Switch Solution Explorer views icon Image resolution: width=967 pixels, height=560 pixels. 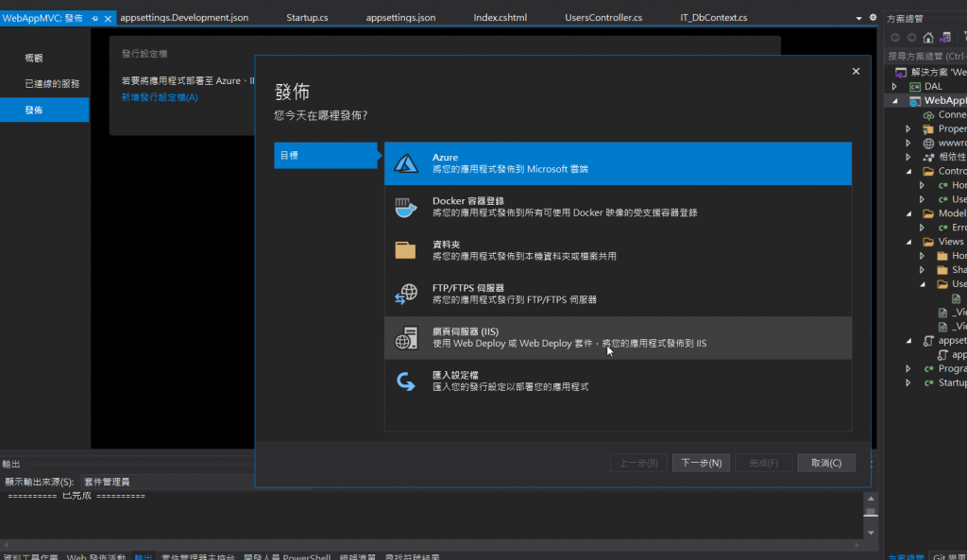(944, 38)
